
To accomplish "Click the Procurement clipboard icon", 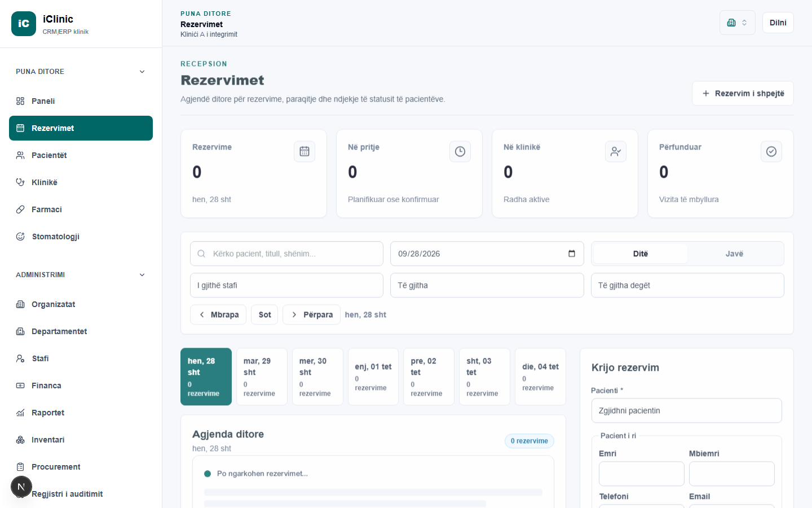I will 20,467.
